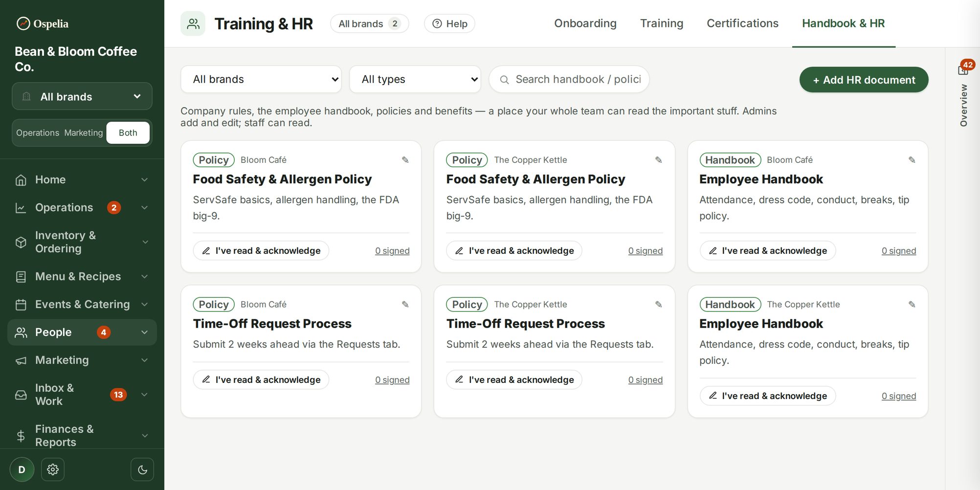The image size is (980, 490).
Task: Select the Marketing view segment
Action: [x=84, y=133]
